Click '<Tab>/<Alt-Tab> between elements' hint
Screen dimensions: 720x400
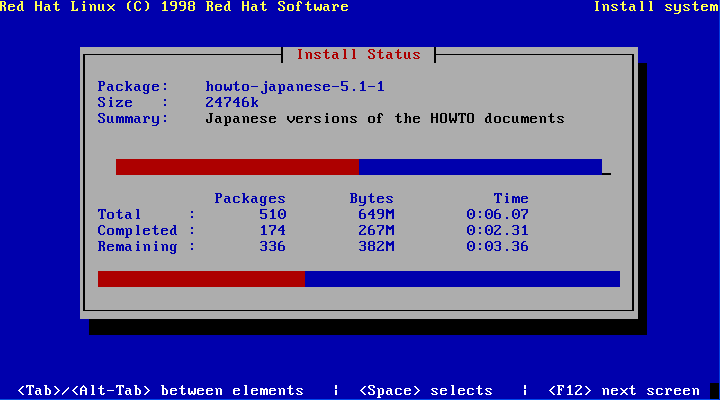tap(160, 391)
